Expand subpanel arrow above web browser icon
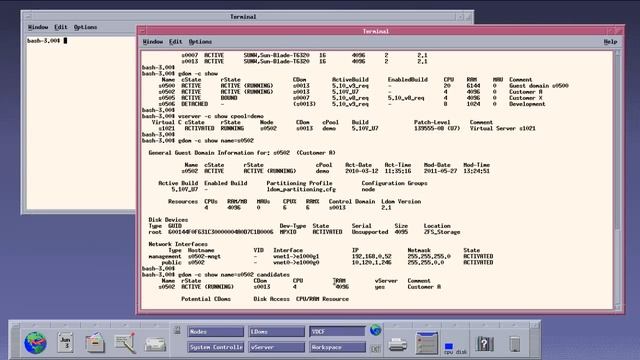 36,325
